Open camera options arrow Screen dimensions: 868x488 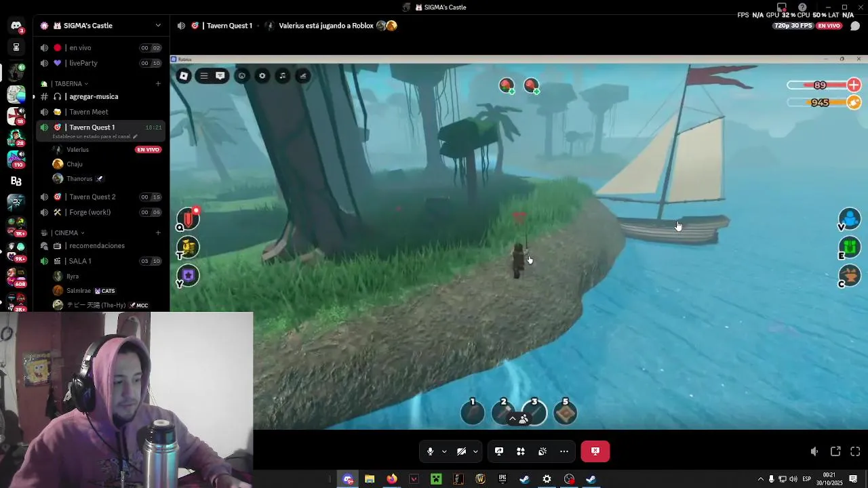[x=475, y=451]
